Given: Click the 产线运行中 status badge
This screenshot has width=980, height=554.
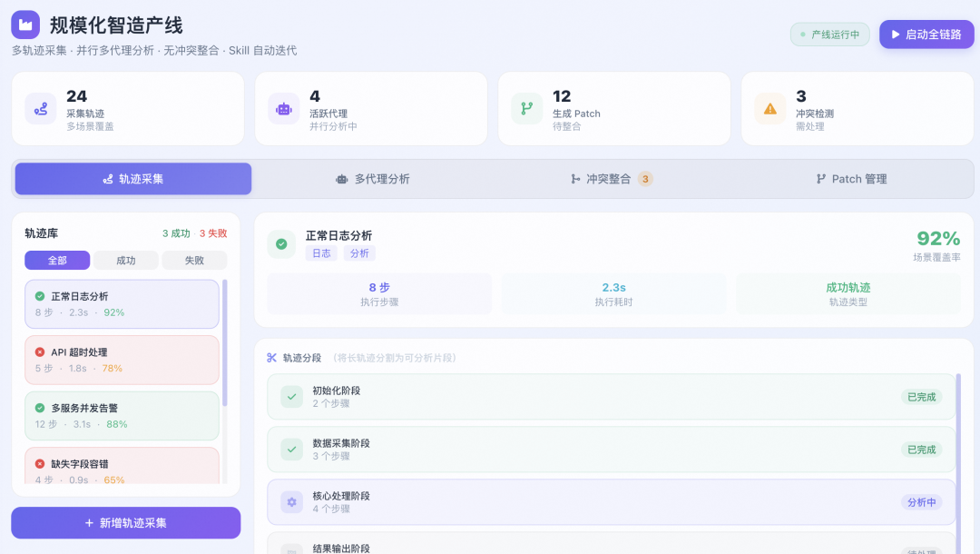Looking at the screenshot, I should [830, 35].
